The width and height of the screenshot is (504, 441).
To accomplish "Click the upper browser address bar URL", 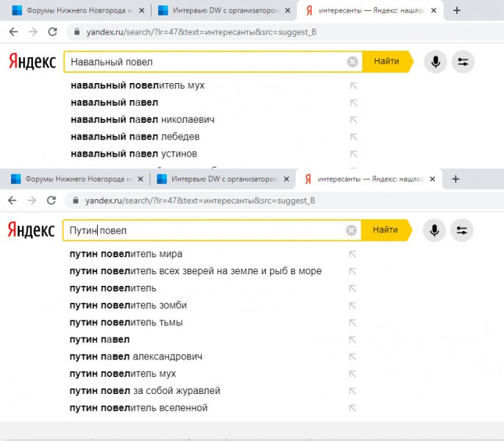I will 201,32.
